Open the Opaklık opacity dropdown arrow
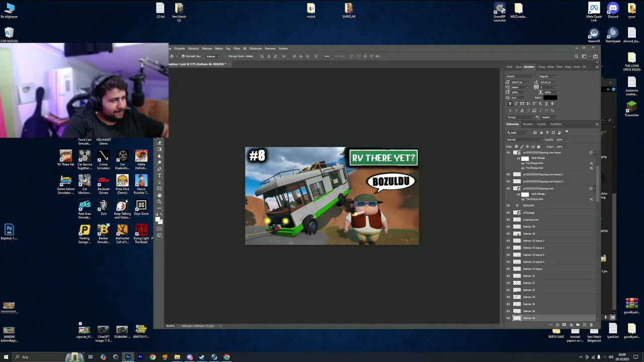644x362 pixels. tap(566, 140)
